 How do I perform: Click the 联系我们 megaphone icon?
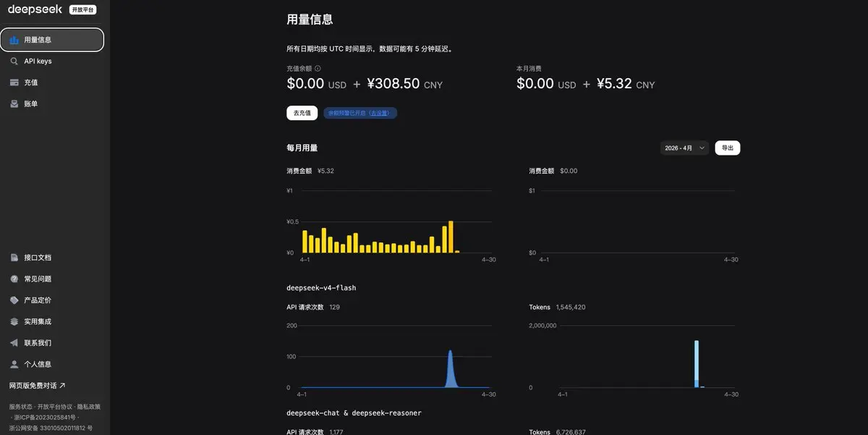(x=14, y=343)
